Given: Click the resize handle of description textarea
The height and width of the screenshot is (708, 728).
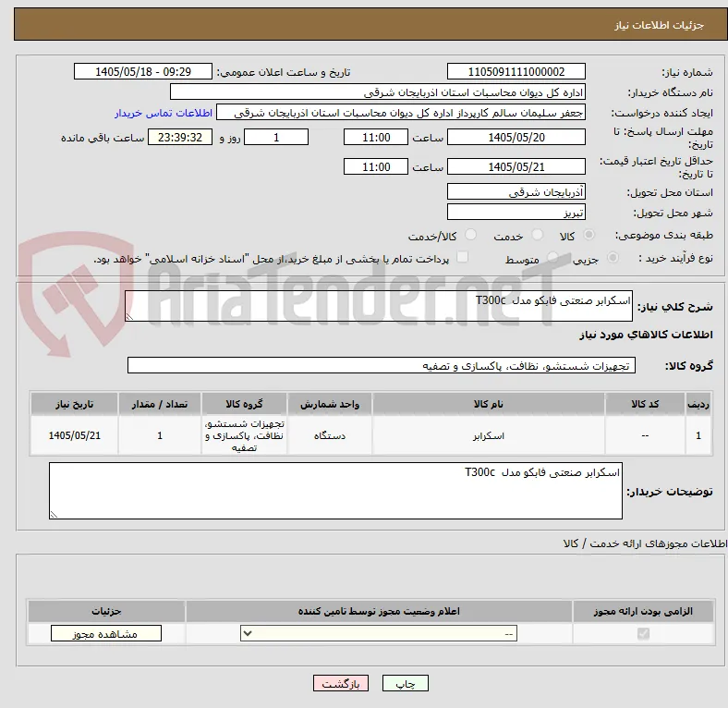Looking at the screenshot, I should tap(129, 317).
